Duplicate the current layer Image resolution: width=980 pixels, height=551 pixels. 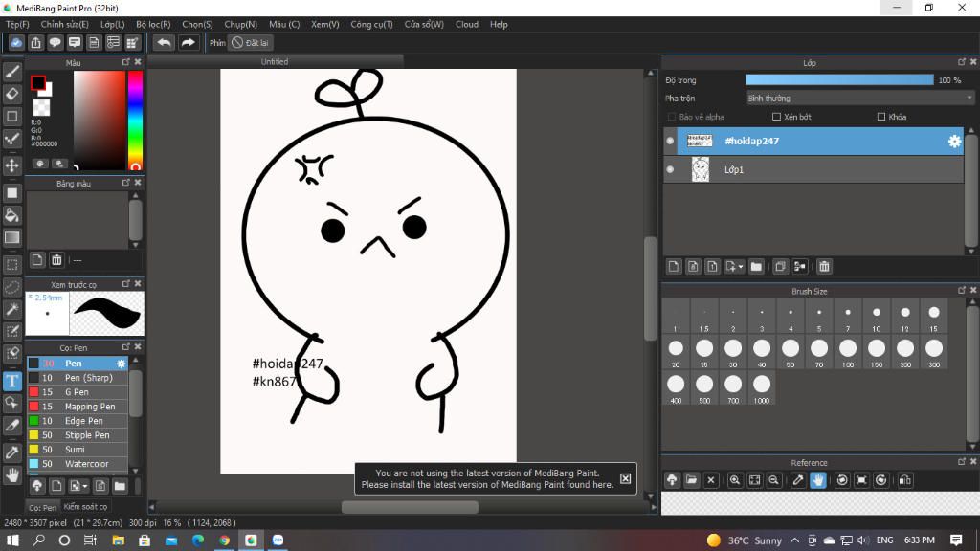point(780,267)
